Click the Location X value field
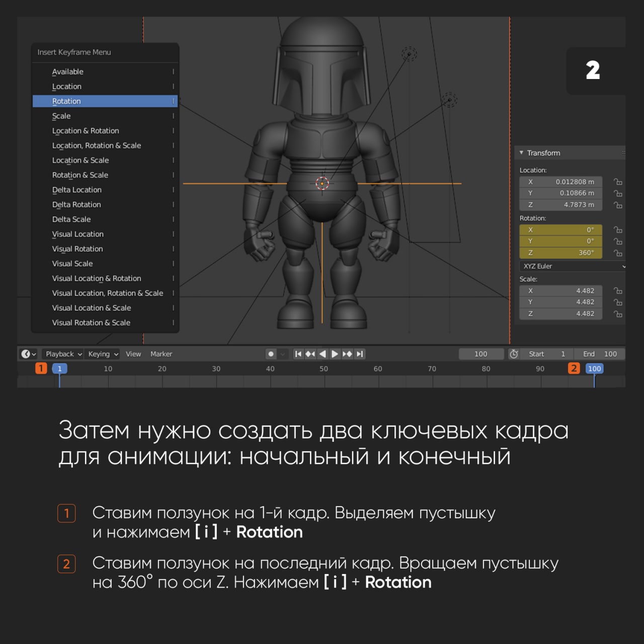644x644 pixels. click(x=560, y=182)
